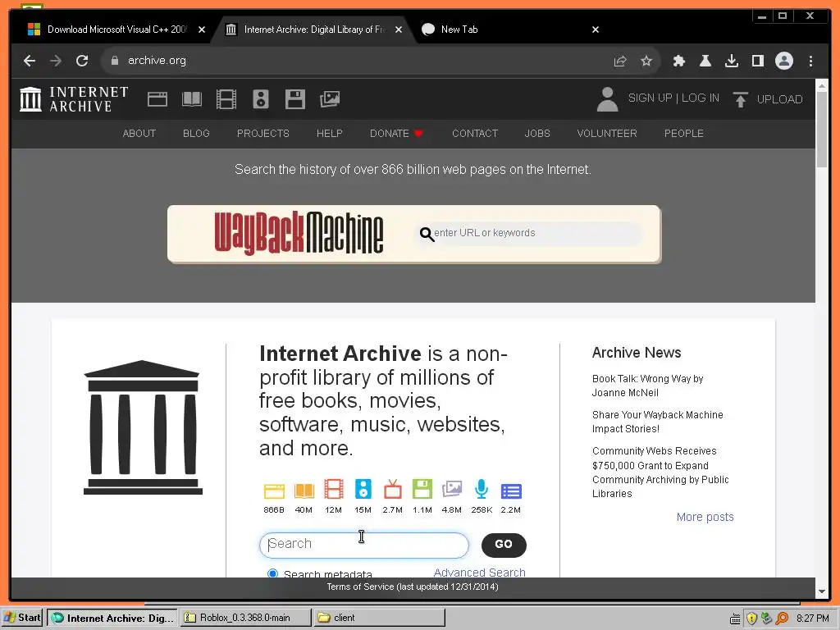Viewport: 840px width, 630px height.
Task: Open the Video film icon in top bar
Action: (226, 99)
